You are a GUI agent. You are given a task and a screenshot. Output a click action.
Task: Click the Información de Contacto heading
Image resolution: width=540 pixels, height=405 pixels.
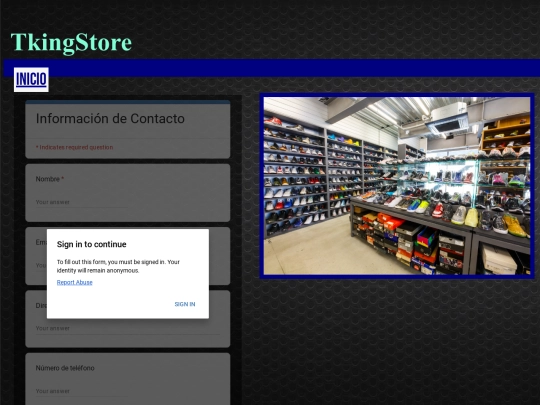pyautogui.click(x=110, y=118)
